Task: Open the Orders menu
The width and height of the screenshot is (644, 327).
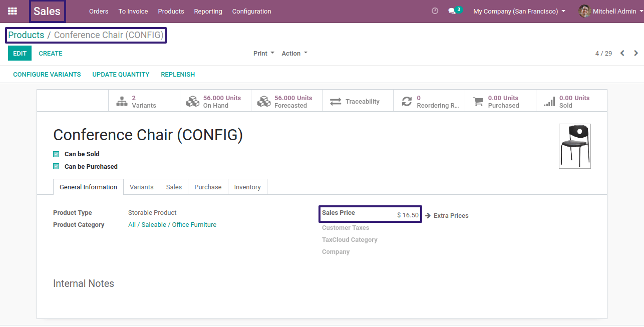Action: (x=99, y=11)
